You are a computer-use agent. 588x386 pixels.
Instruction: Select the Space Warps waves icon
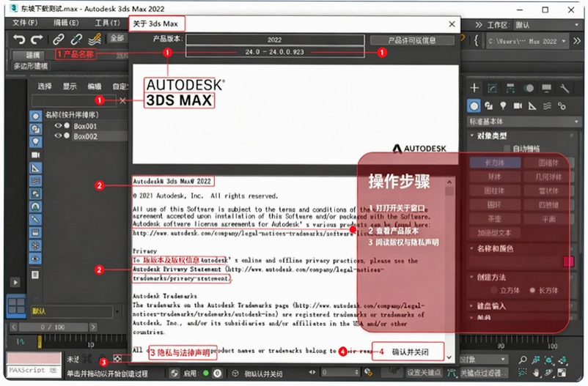[547, 106]
